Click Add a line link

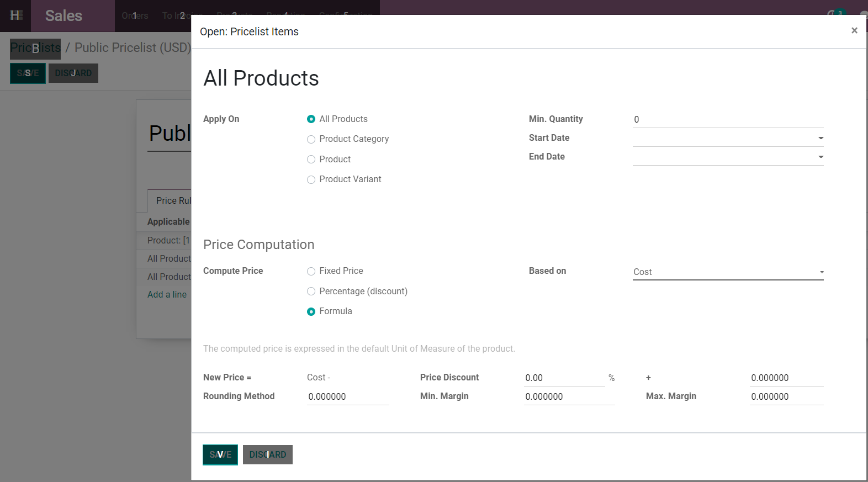[x=167, y=295]
